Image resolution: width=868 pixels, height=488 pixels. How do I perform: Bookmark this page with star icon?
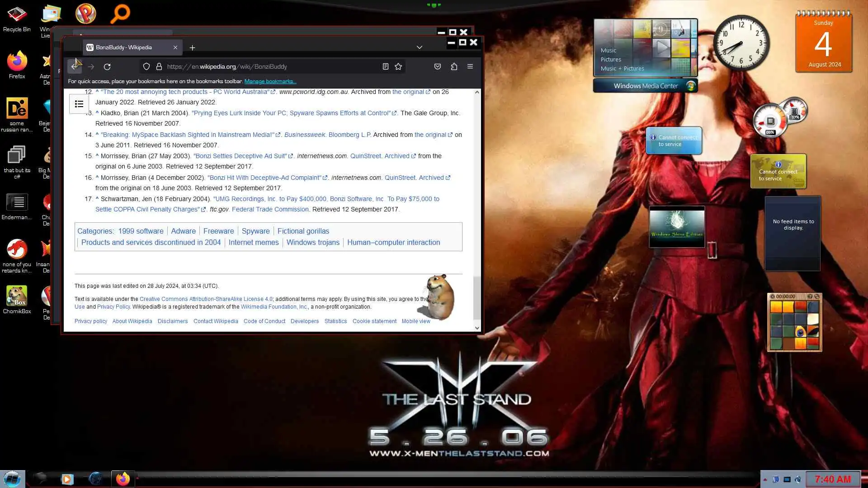tap(398, 66)
